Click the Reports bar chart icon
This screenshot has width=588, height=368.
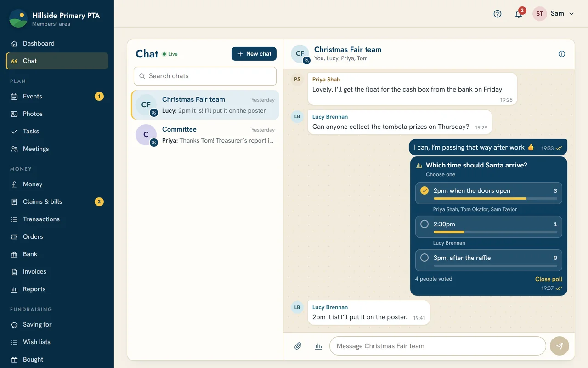pos(14,289)
